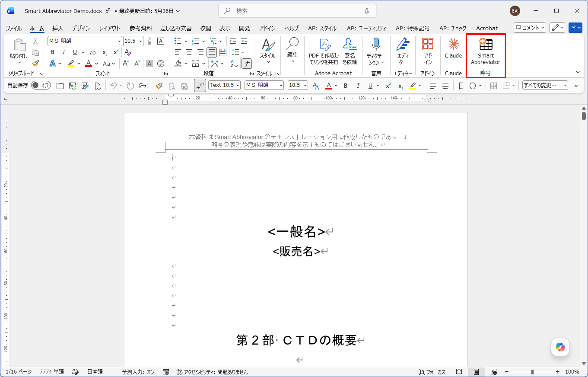Open アクセシビリティ checker in status bar

[x=212, y=372]
